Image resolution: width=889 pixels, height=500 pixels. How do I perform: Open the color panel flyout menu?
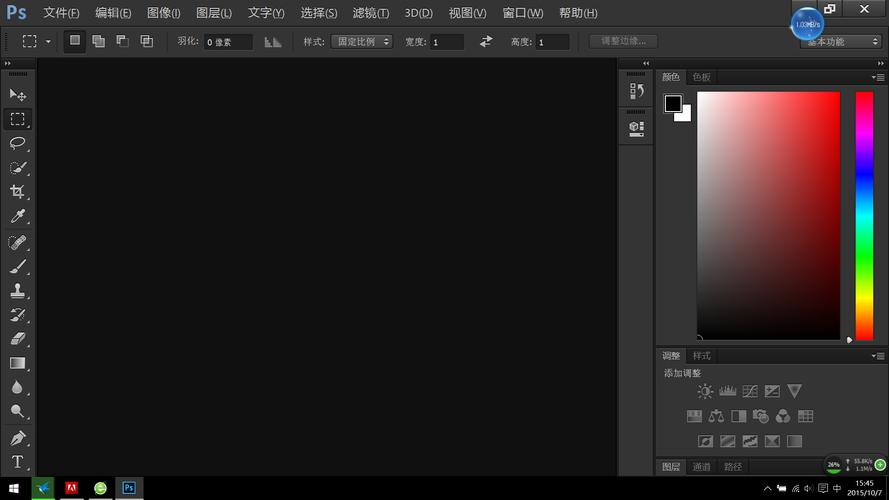coord(878,77)
